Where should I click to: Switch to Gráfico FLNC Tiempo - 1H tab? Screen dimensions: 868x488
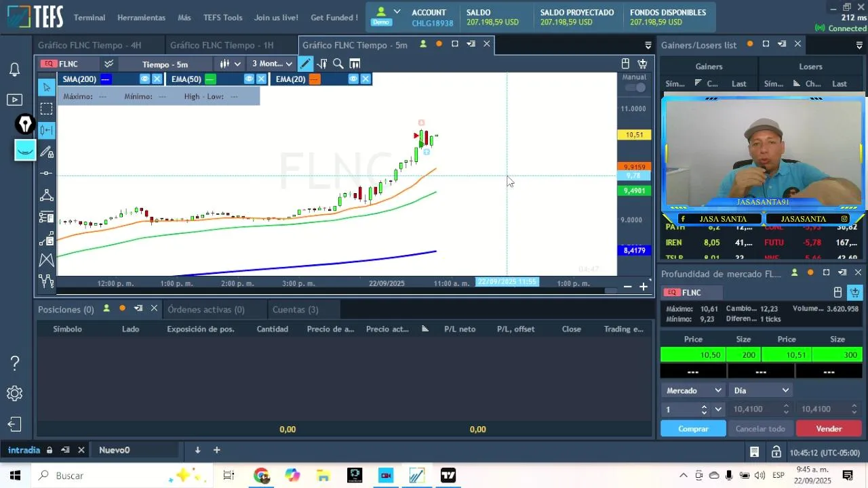(222, 45)
